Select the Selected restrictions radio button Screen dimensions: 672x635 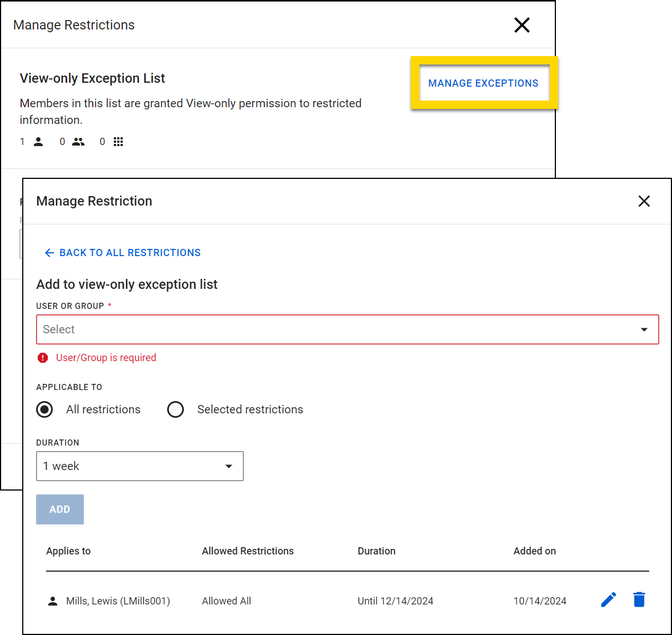[x=175, y=409]
